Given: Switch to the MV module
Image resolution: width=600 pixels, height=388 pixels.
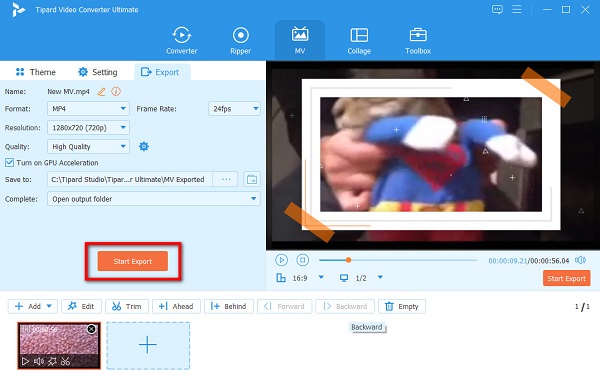Looking at the screenshot, I should pyautogui.click(x=300, y=40).
